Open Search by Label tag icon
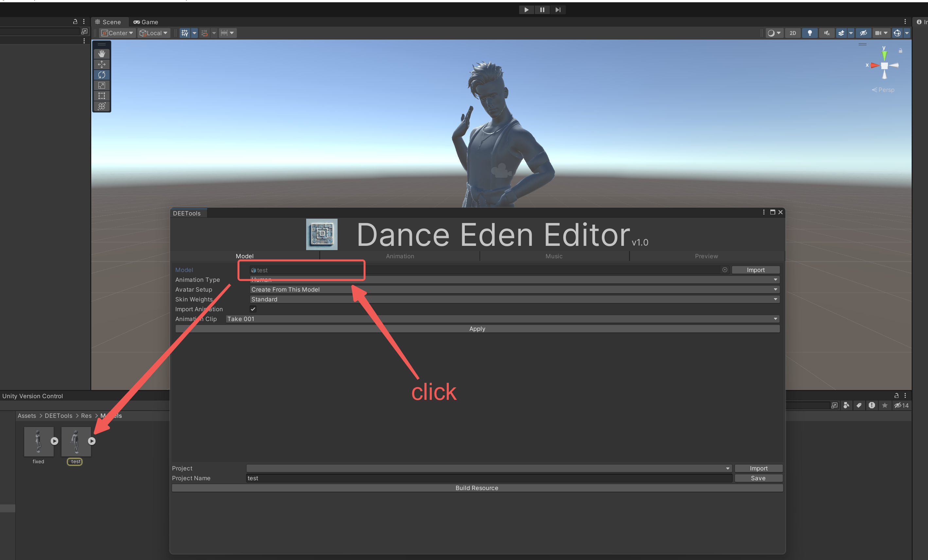Viewport: 928px width, 560px height. pyautogui.click(x=859, y=405)
